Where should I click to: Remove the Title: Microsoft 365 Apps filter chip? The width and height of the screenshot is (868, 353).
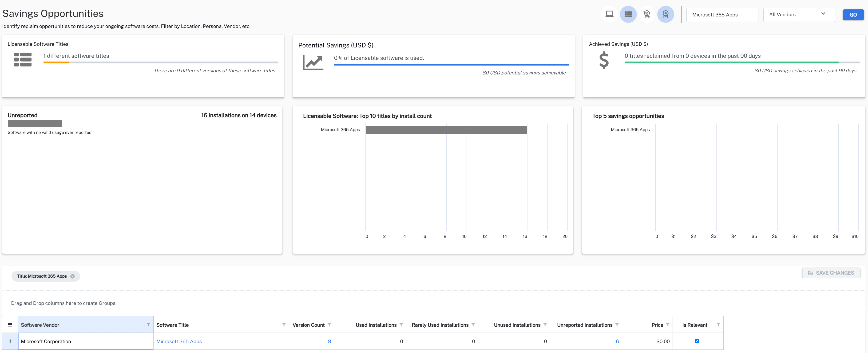click(72, 276)
